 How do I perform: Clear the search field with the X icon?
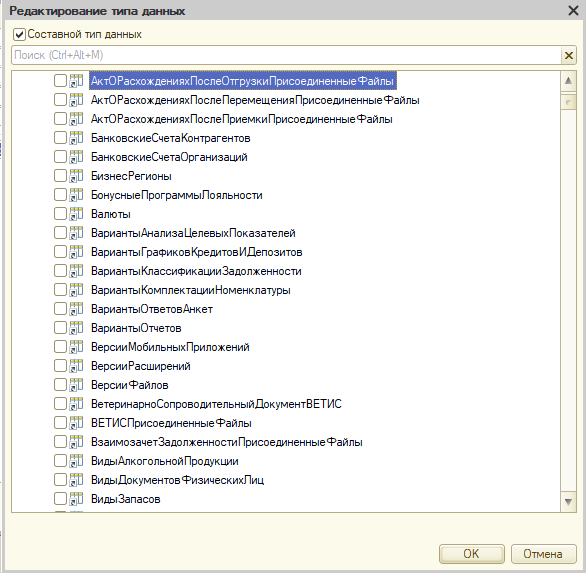click(568, 55)
